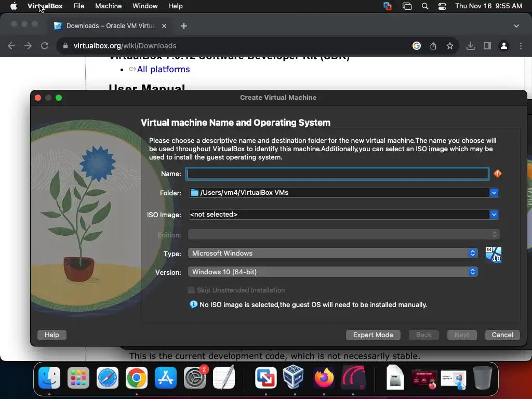This screenshot has width=532, height=399.
Task: Click the Help button in dialog
Action: pos(52,335)
